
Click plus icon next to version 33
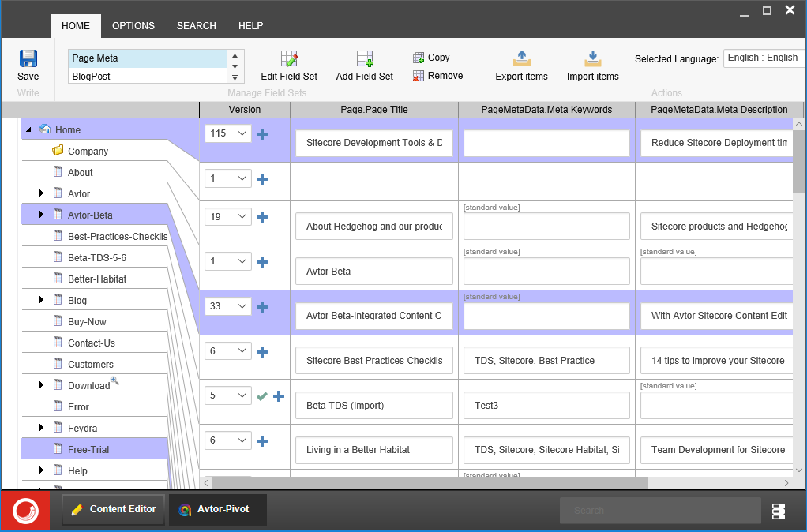pos(262,307)
